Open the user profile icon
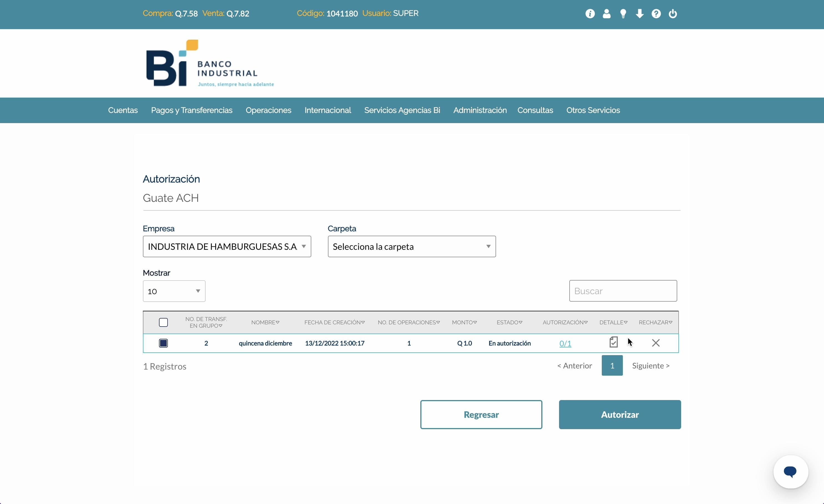Screen dimensions: 824x504 click(606, 14)
